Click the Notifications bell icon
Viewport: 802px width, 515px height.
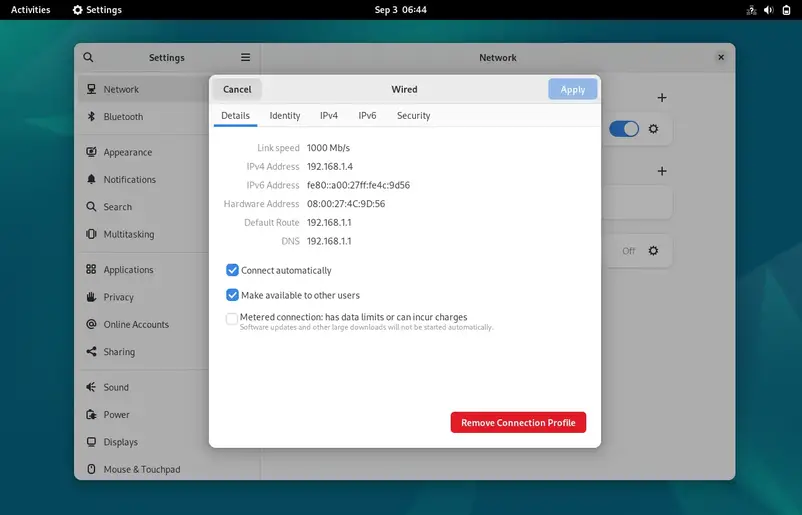tap(91, 180)
